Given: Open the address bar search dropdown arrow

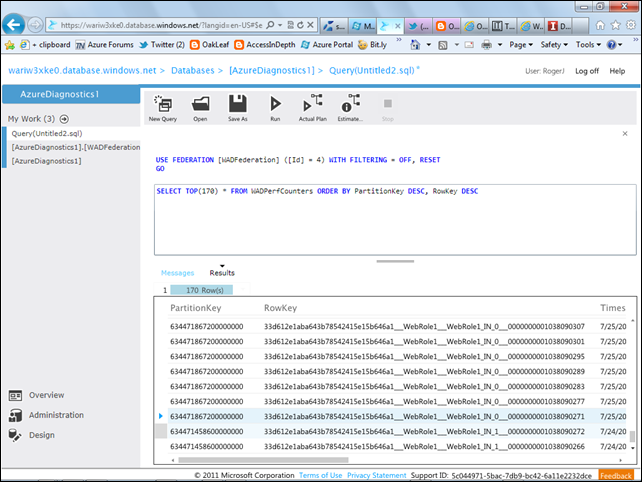Looking at the screenshot, I should (280, 25).
